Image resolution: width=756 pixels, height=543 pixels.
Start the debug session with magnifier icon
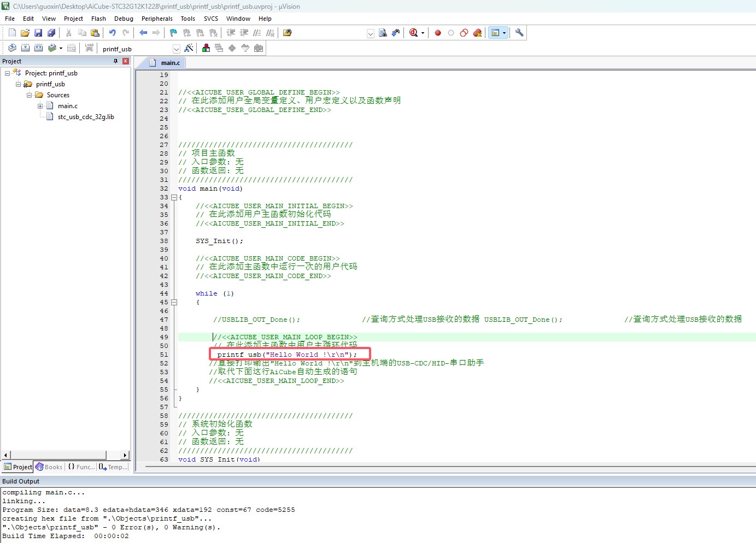414,33
